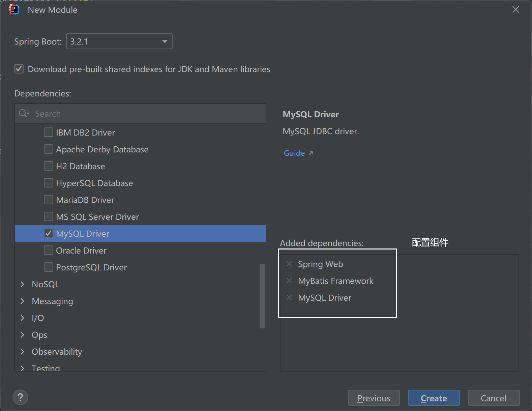Select the H2 Database row label

81,166
